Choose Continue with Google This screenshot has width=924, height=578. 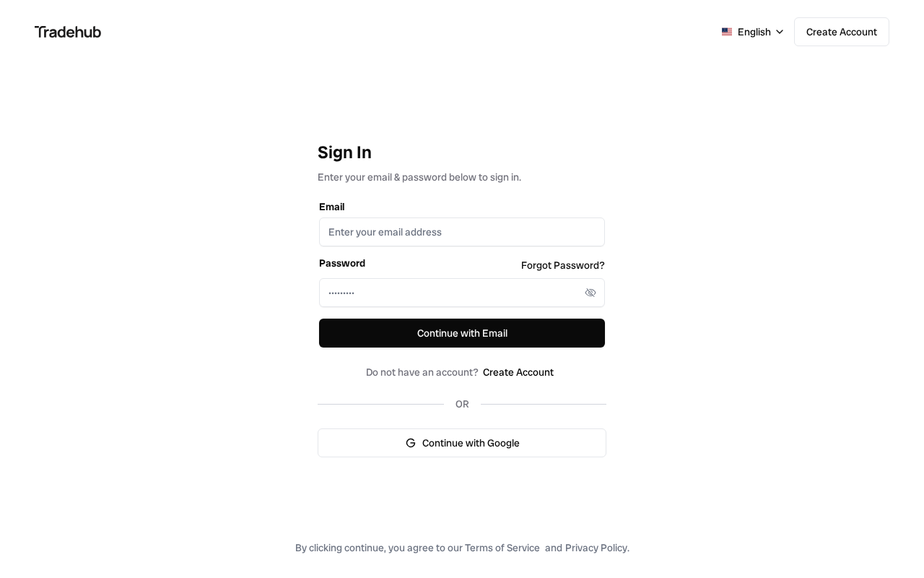tap(462, 443)
